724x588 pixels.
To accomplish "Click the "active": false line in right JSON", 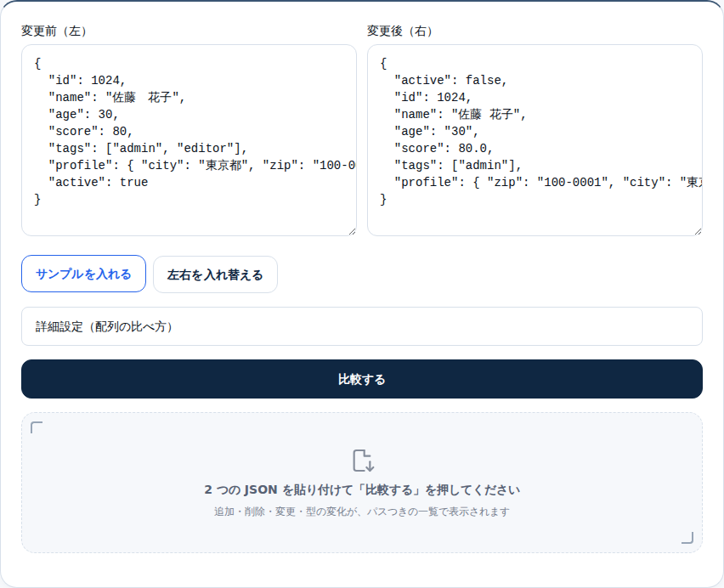I will (x=451, y=81).
